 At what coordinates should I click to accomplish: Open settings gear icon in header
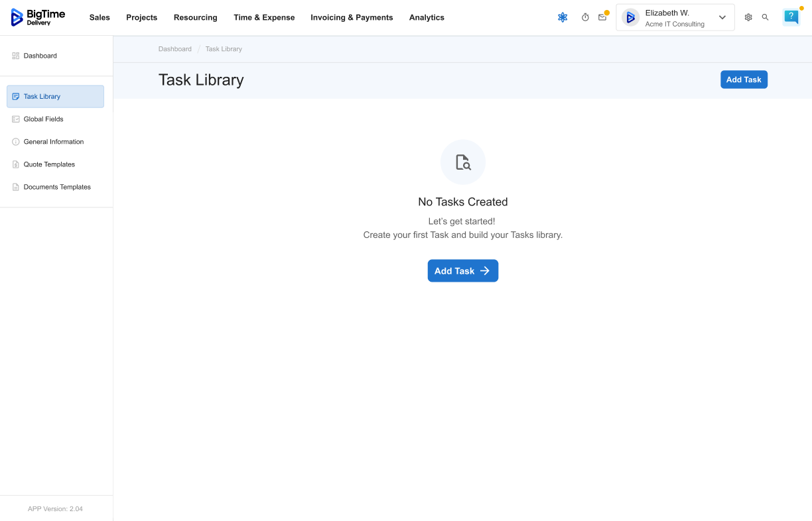click(x=748, y=17)
